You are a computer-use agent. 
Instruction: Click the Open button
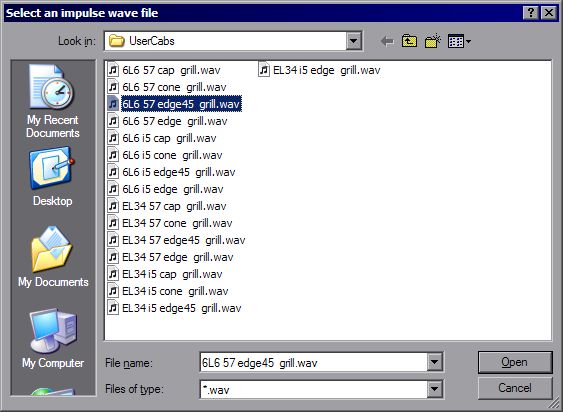pos(515,362)
